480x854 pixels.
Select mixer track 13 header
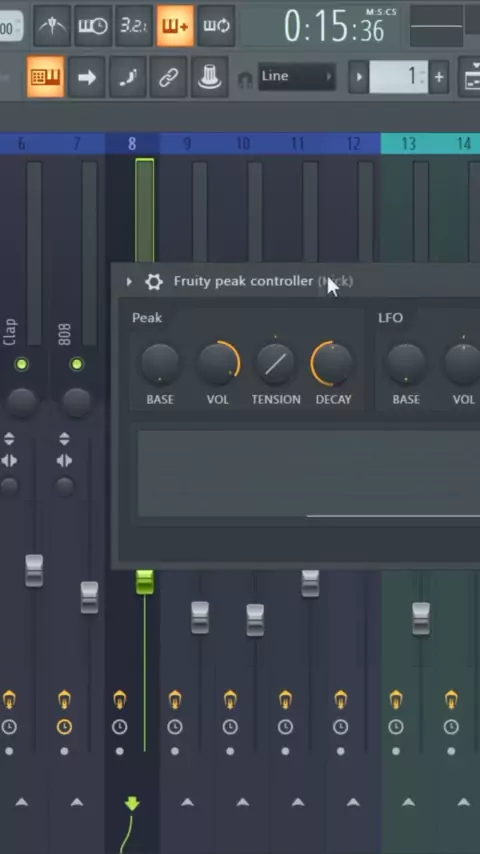tap(408, 144)
